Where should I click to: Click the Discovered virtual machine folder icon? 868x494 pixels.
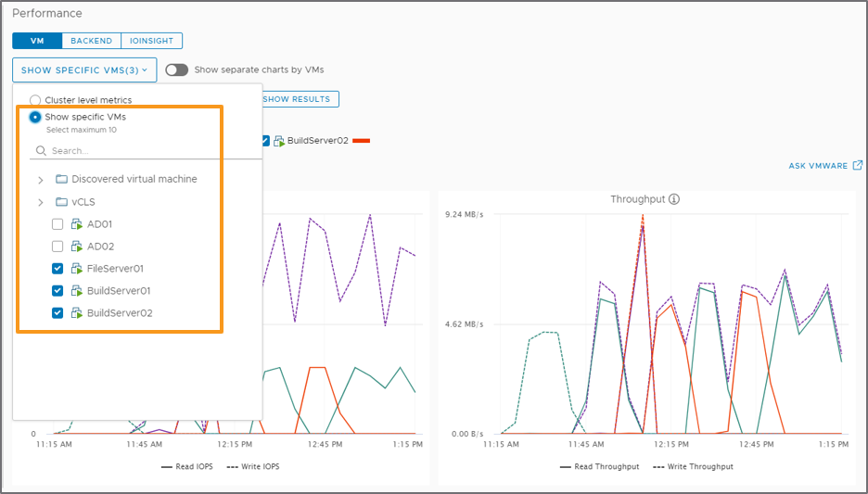[61, 179]
